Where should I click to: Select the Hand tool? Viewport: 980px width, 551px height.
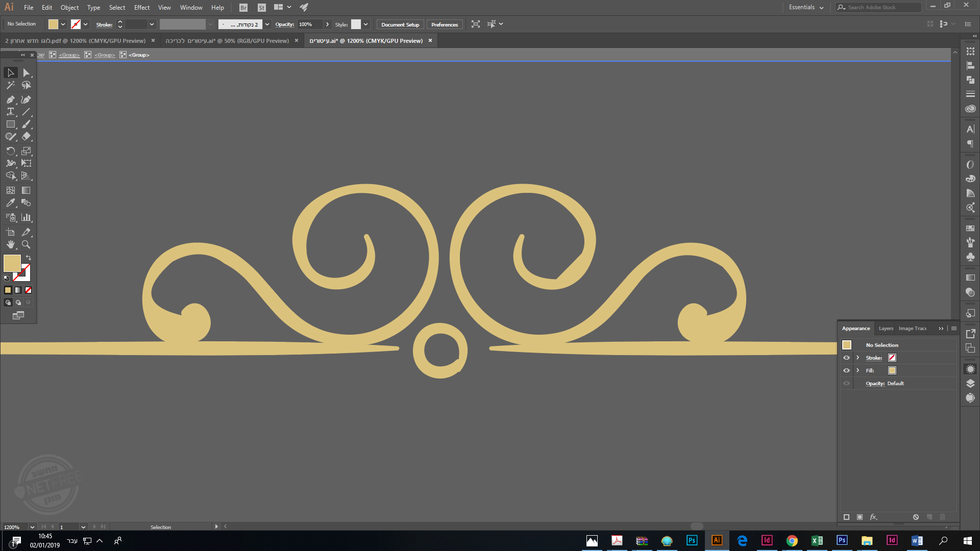10,244
